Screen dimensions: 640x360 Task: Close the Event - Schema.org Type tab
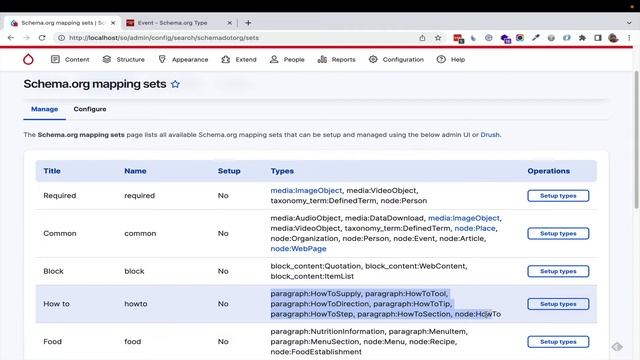click(x=229, y=23)
